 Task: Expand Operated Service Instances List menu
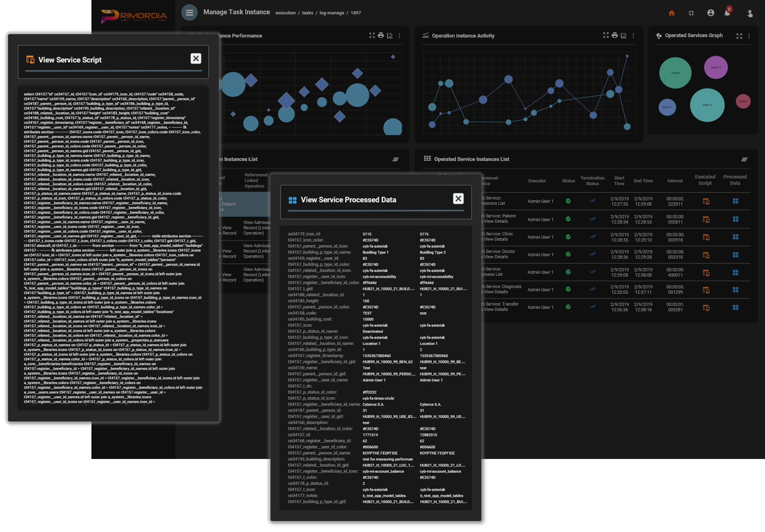(x=744, y=160)
